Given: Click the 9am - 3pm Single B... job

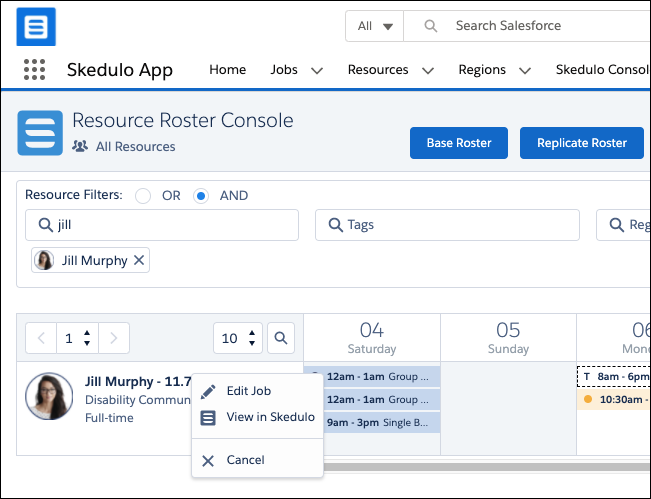Looking at the screenshot, I should (381, 423).
